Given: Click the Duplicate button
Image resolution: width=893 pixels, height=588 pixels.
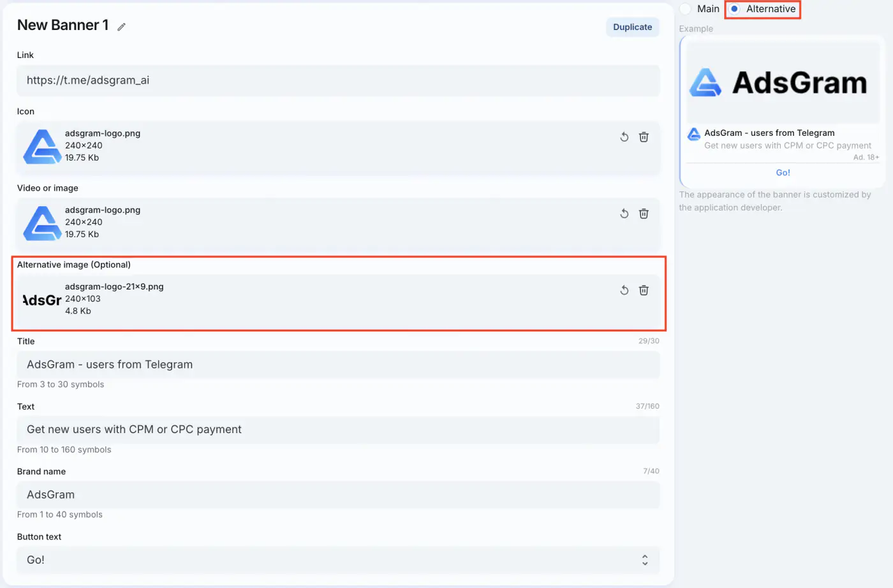Looking at the screenshot, I should click(632, 27).
